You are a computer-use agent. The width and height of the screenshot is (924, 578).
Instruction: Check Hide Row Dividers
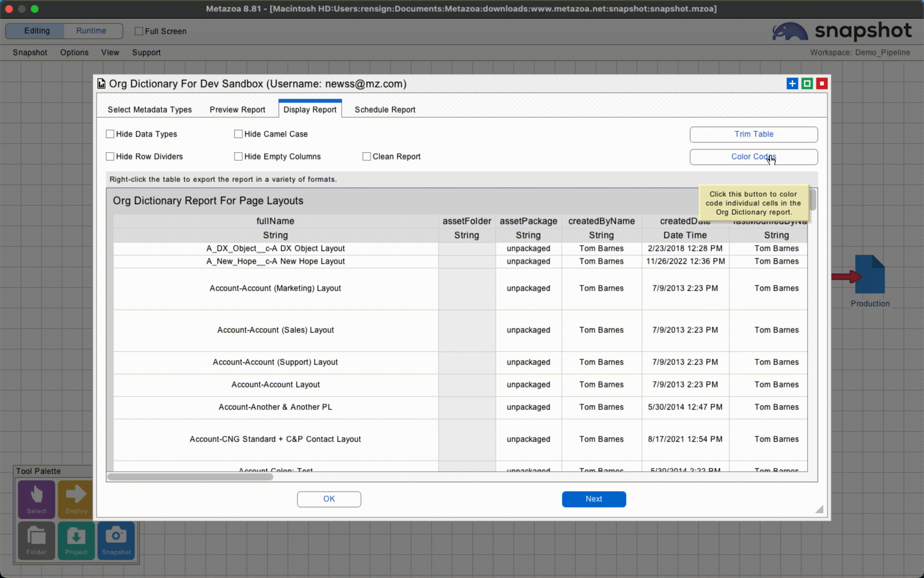pos(110,156)
